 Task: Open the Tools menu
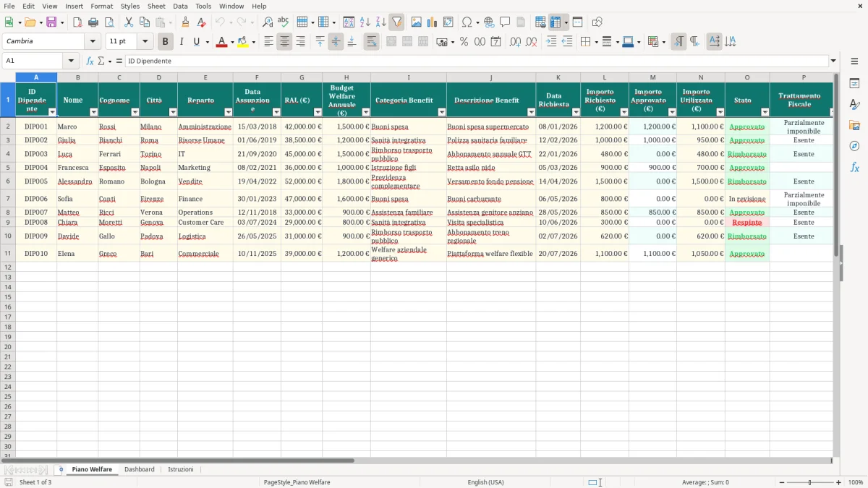(x=203, y=6)
